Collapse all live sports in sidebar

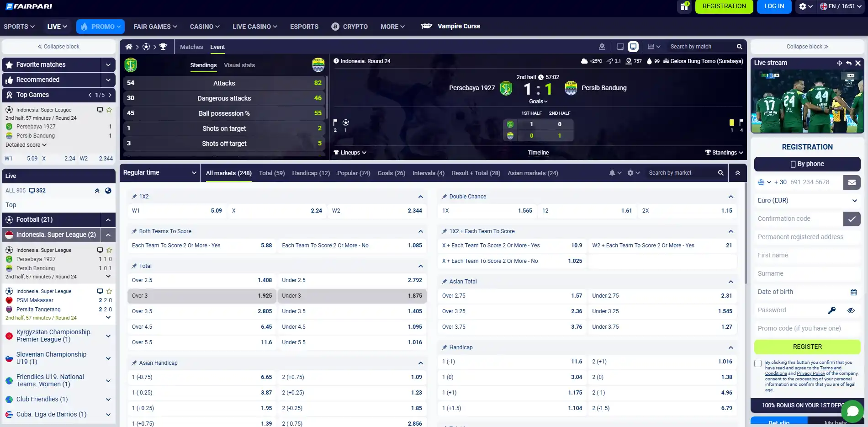coord(97,191)
